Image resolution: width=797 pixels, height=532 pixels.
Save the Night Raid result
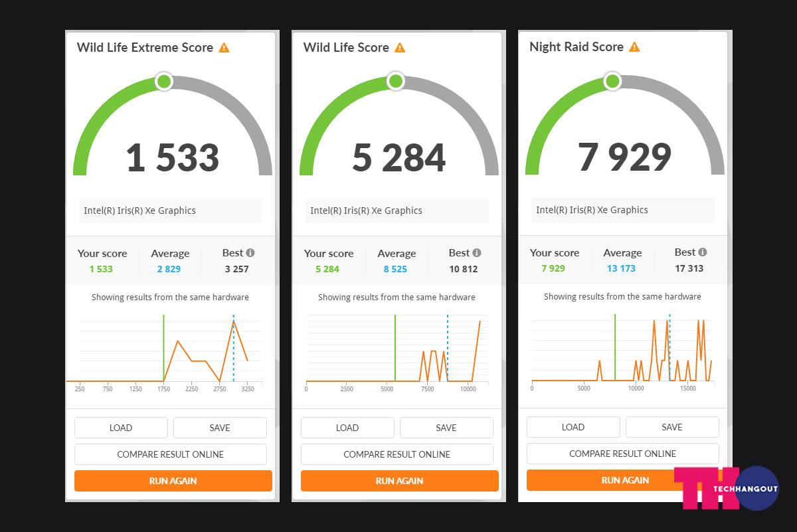click(x=672, y=427)
